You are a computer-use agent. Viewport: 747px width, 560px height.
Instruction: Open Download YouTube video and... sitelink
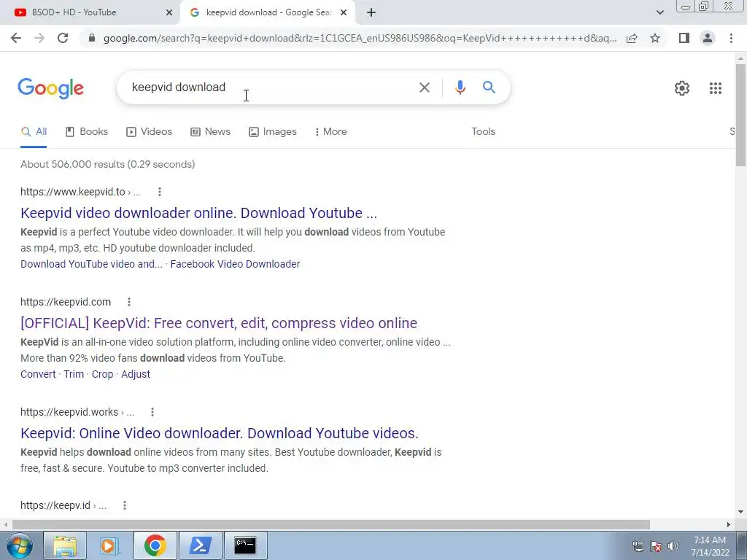(91, 264)
